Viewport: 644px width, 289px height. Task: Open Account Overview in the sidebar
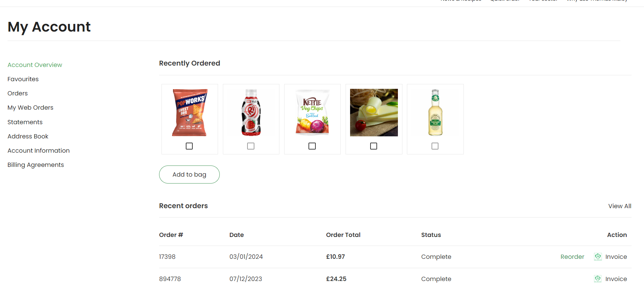(35, 65)
